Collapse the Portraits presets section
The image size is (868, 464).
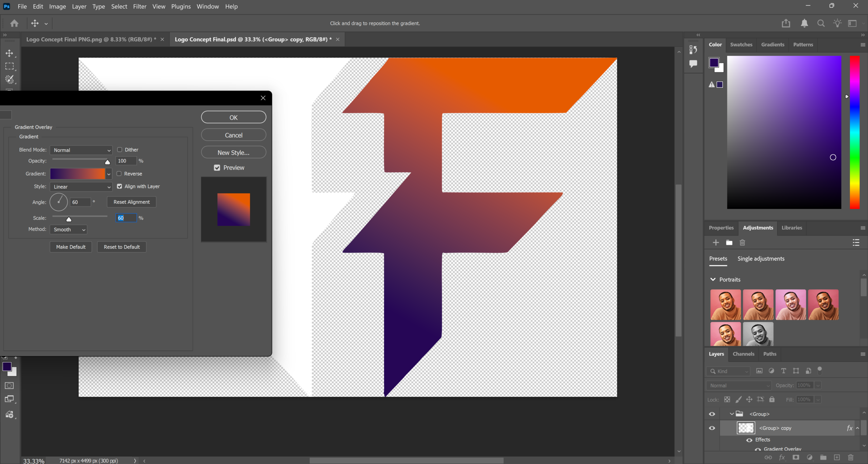click(713, 279)
